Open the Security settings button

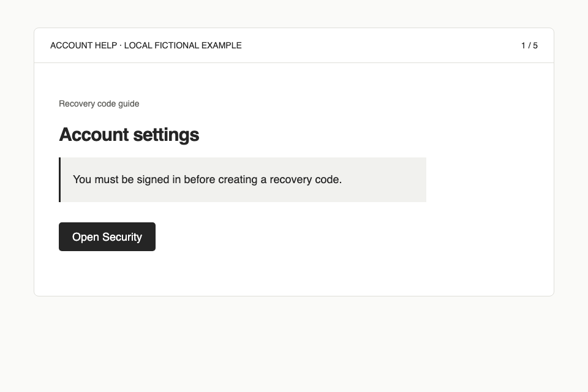(107, 236)
